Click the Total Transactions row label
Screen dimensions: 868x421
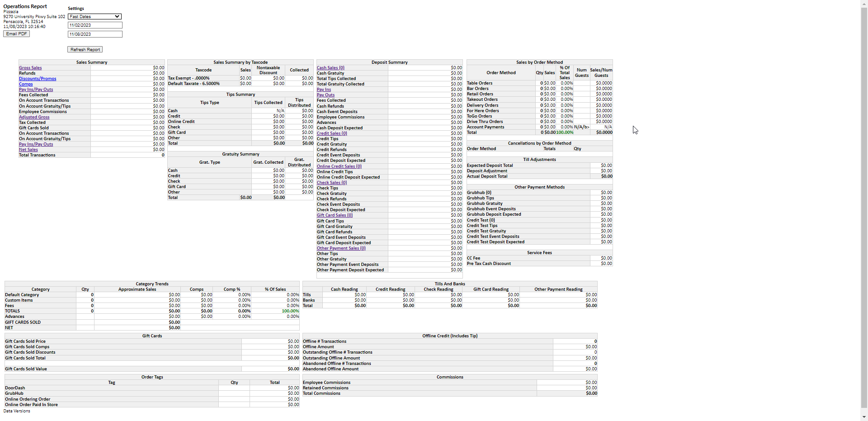coord(37,155)
